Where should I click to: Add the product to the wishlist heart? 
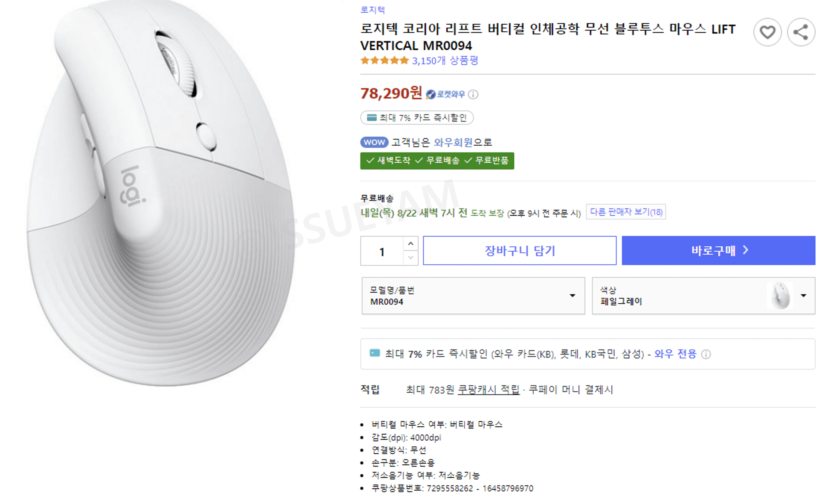767,32
